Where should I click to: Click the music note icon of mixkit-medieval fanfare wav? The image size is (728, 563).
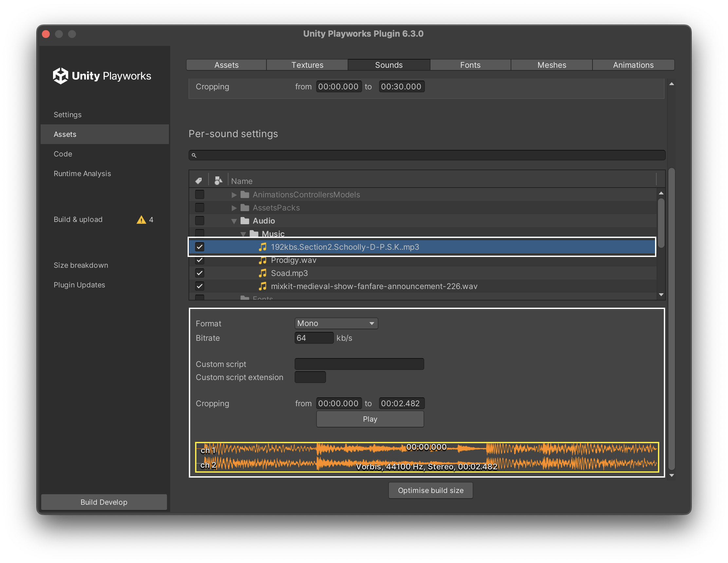coord(263,286)
